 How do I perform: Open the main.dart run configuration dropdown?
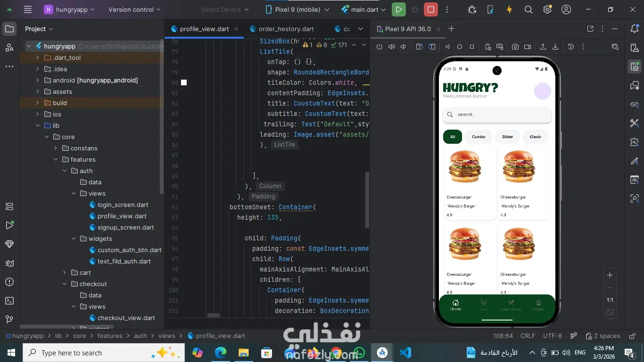363,9
